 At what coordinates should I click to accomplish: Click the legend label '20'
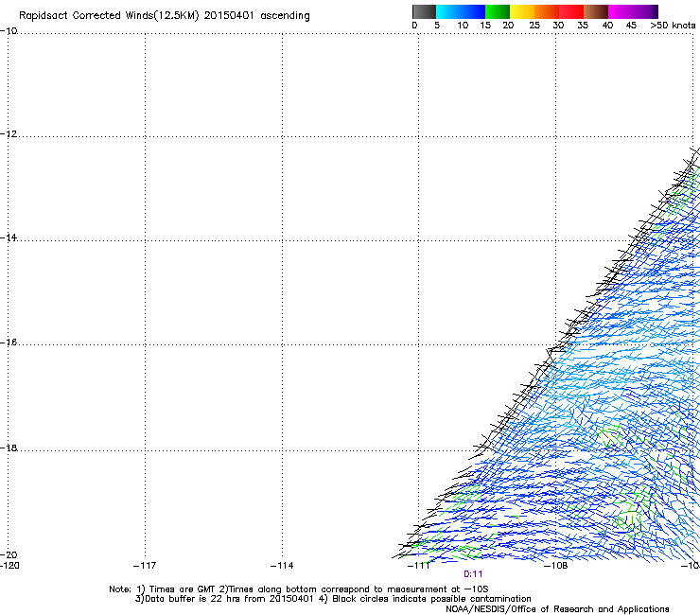point(508,26)
